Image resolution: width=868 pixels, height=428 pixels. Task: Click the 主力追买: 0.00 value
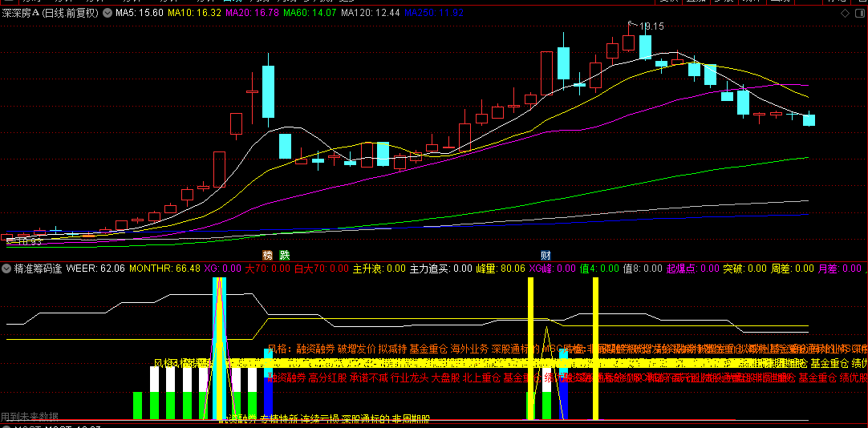coord(440,269)
